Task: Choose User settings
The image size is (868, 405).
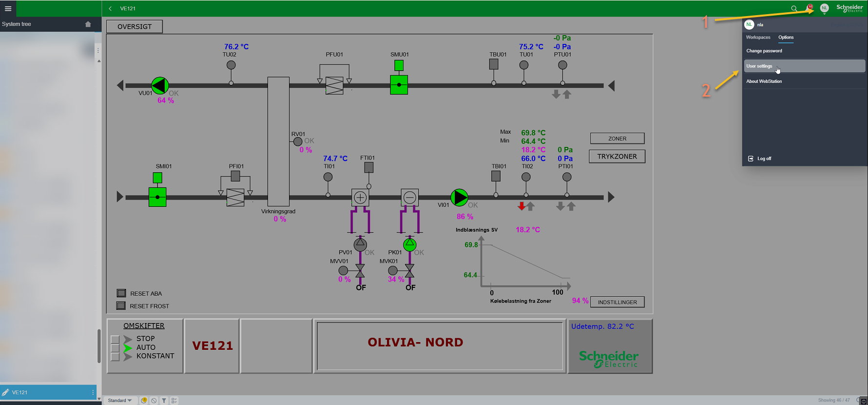Action: (805, 66)
